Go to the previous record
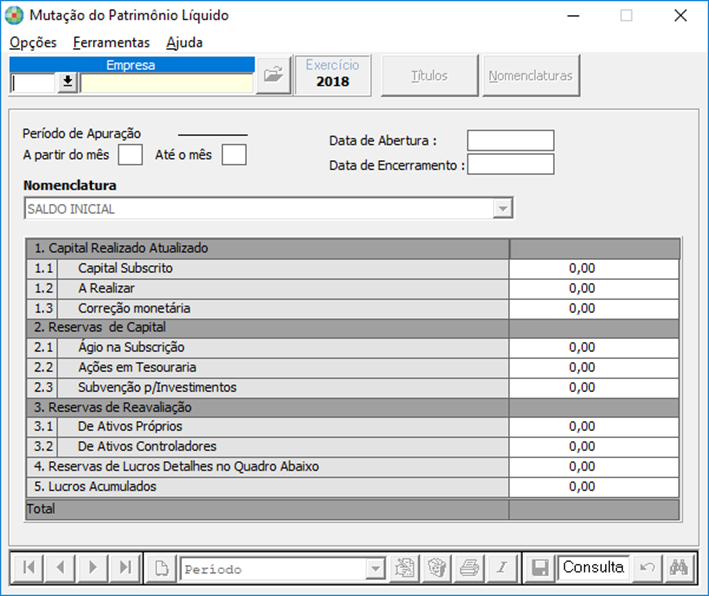The height and width of the screenshot is (596, 709). pos(61,567)
